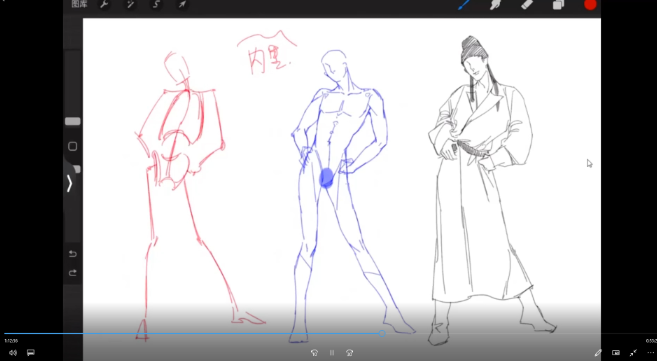The height and width of the screenshot is (361, 657).
Task: Select the Eraser tool
Action: [x=527, y=5]
